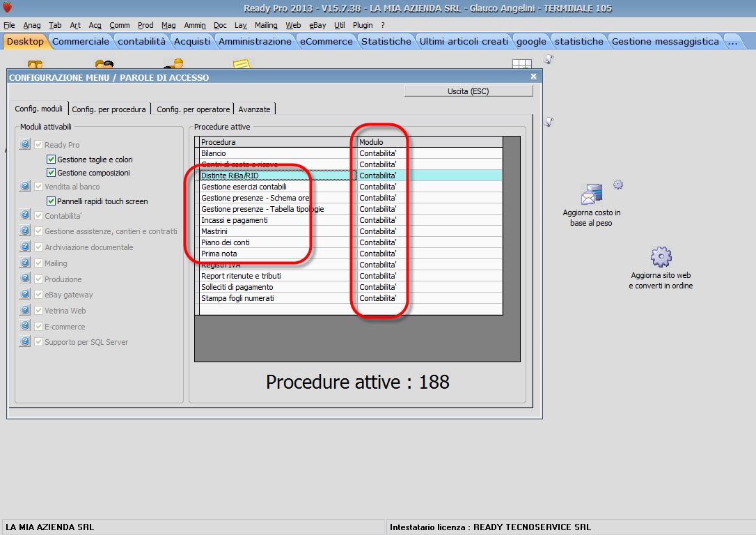The width and height of the screenshot is (756, 535).
Task: Switch to Avanzate tab
Action: (254, 109)
